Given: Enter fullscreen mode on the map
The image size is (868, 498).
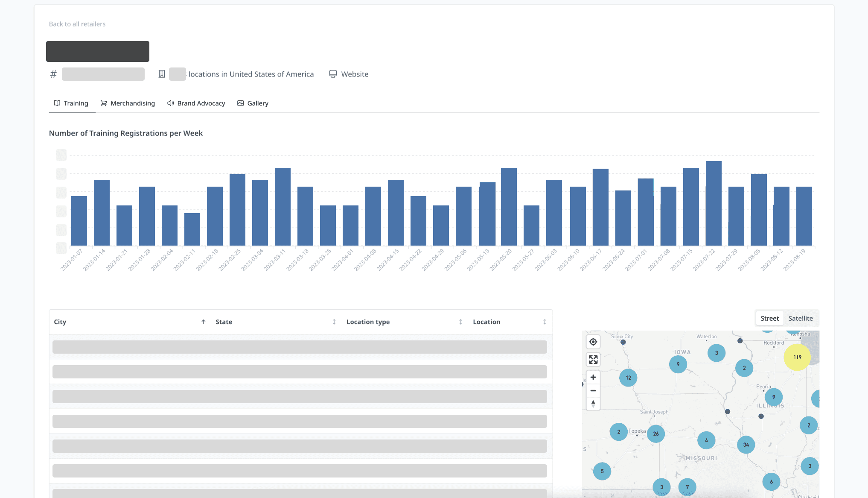Looking at the screenshot, I should pyautogui.click(x=593, y=359).
